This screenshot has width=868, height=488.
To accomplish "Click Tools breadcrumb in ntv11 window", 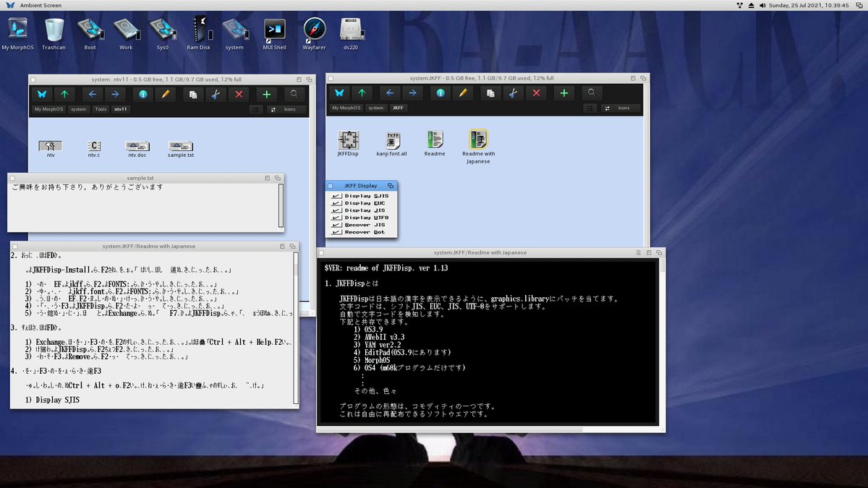I will pyautogui.click(x=101, y=109).
